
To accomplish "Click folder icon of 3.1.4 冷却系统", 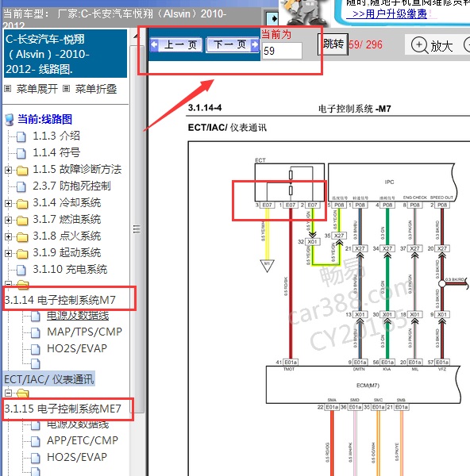I will click(x=22, y=204).
